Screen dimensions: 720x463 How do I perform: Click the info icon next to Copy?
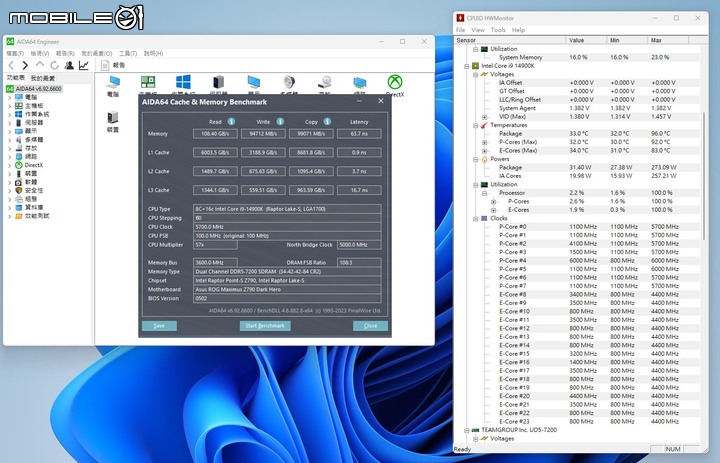click(327, 122)
